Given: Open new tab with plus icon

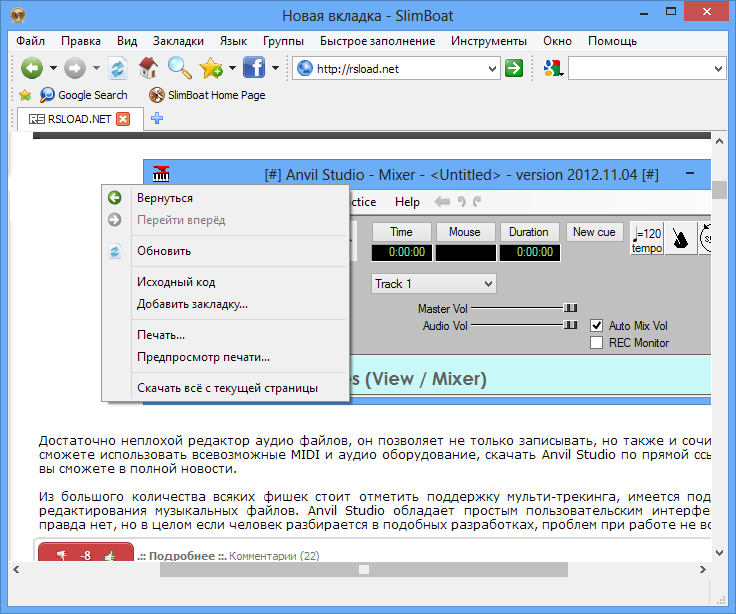Looking at the screenshot, I should click(157, 118).
